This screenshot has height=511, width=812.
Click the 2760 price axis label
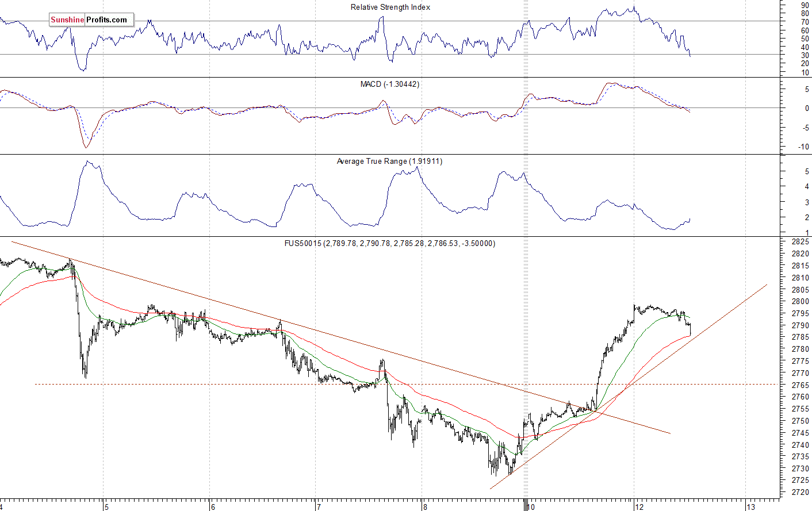800,397
